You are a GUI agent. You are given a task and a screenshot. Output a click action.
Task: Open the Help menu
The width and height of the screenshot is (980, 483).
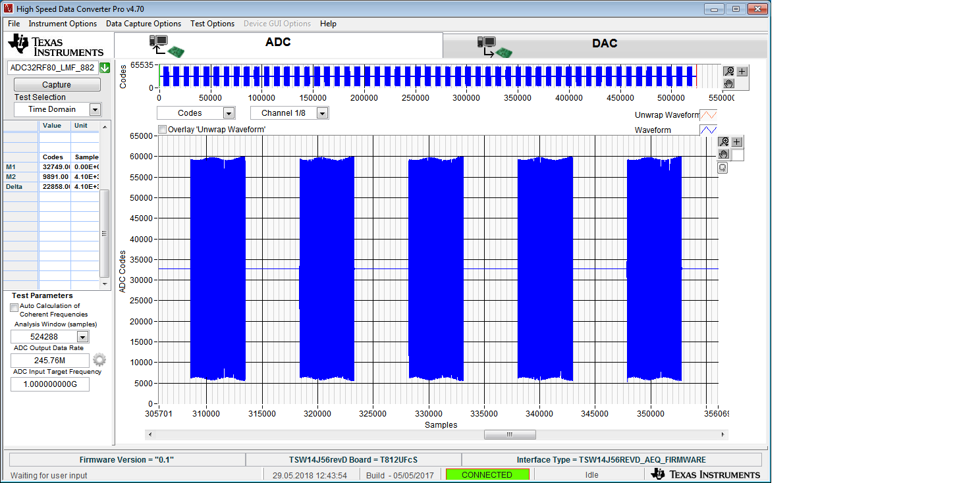pos(328,24)
